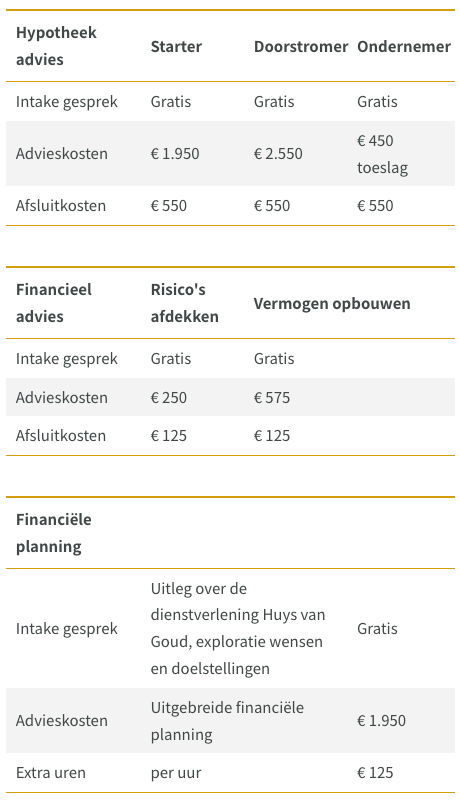
Task: Select the Uitleg over de dienstverlening text
Action: 238,628
